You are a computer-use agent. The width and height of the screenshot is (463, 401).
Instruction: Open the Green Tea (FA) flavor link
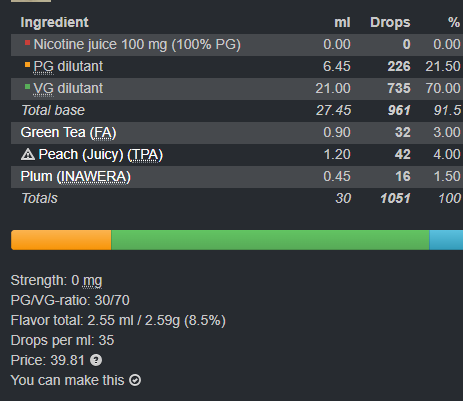pos(68,132)
